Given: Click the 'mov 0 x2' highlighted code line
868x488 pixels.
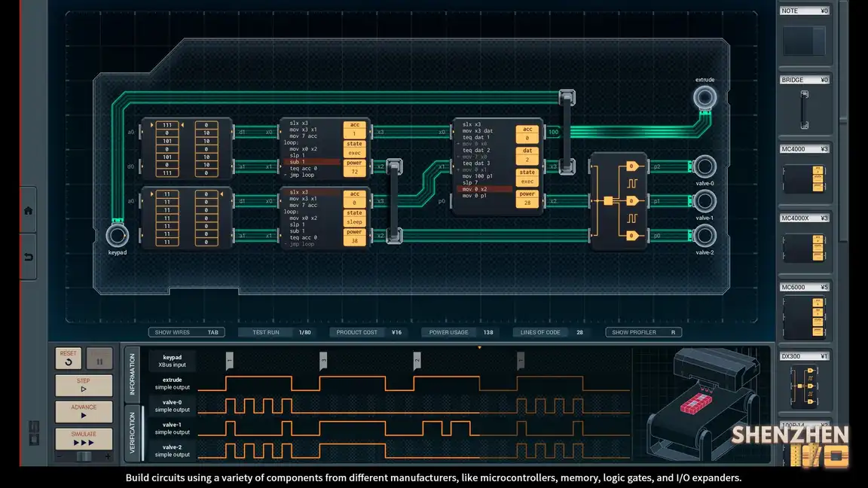Looking at the screenshot, I should click(x=485, y=189).
